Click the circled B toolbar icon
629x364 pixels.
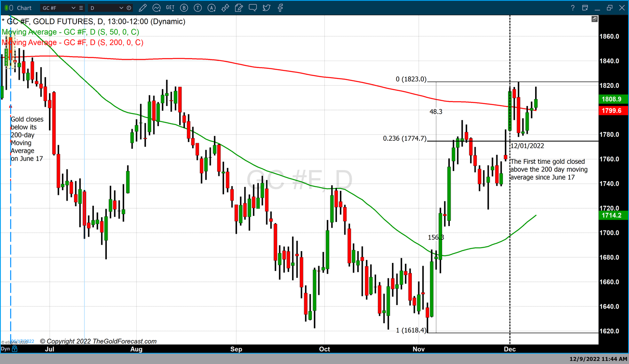pos(184,8)
